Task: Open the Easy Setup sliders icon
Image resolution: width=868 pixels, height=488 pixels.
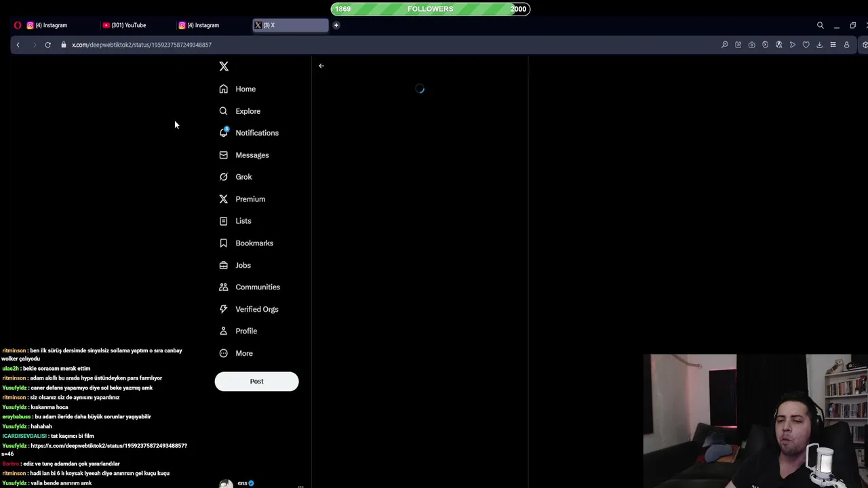Action: (x=833, y=45)
